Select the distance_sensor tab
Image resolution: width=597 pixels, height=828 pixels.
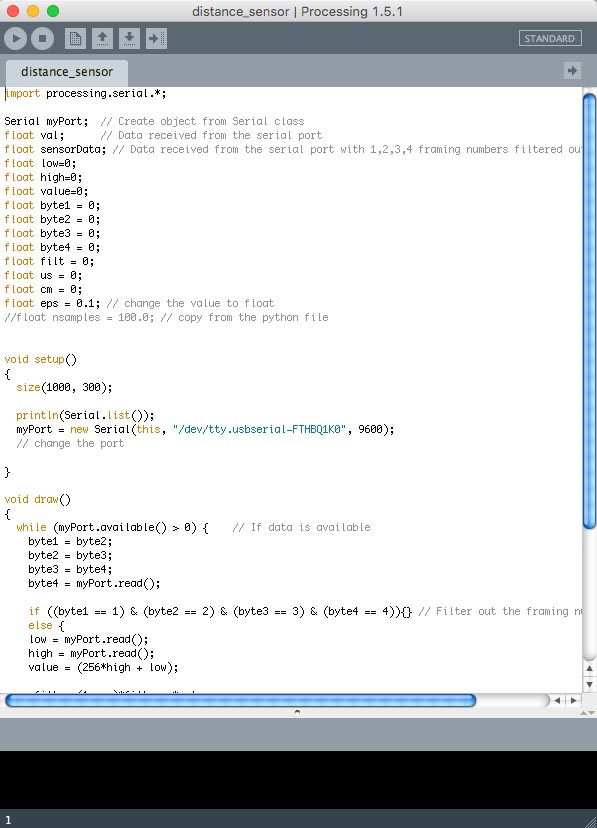pyautogui.click(x=67, y=72)
